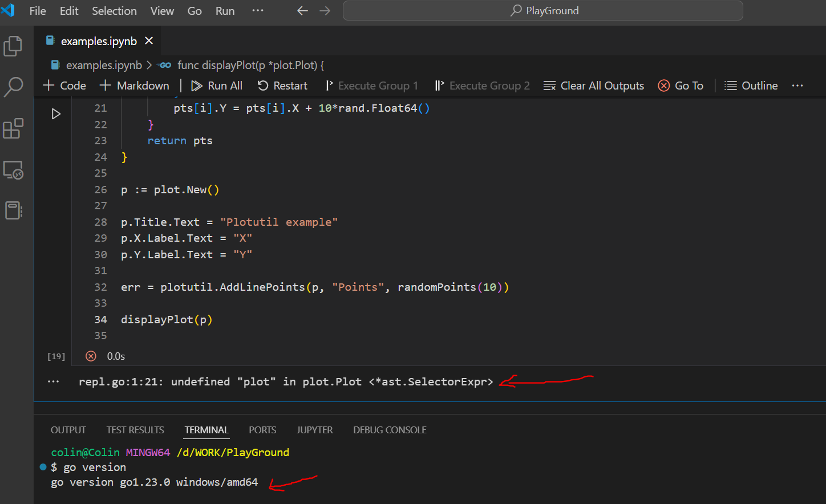This screenshot has height=504, width=826.
Task: Click the "$ go version" terminal command
Action: (x=88, y=468)
